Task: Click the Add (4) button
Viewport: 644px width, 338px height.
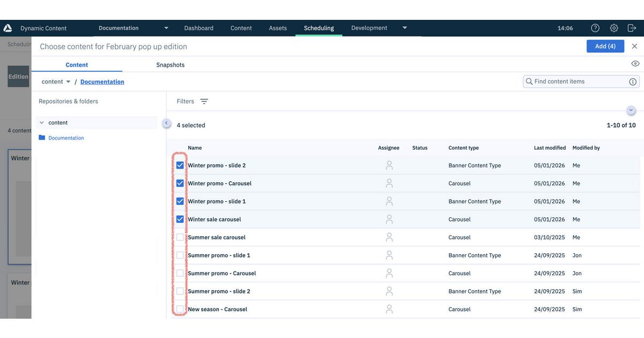Action: (x=605, y=46)
